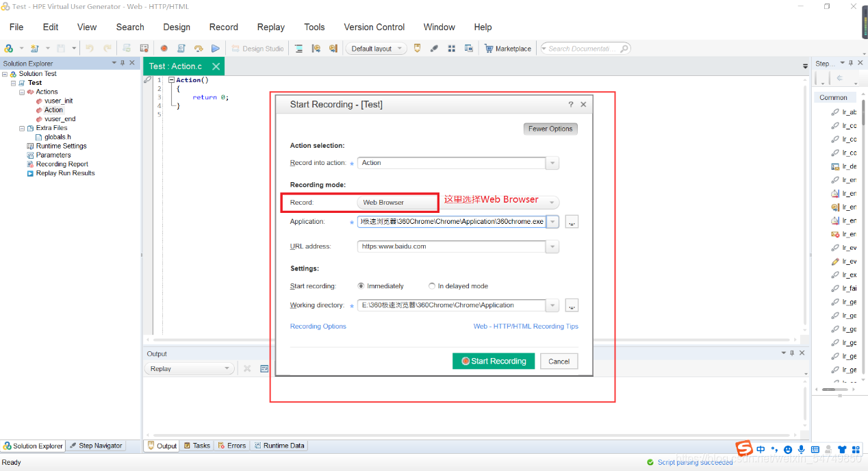868x471 pixels.
Task: Collapse the Actions tree node
Action: pos(22,92)
